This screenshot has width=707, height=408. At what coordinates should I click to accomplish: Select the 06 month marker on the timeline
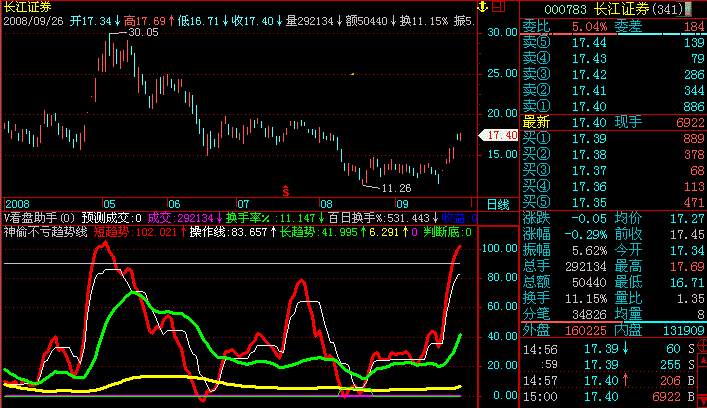174,204
